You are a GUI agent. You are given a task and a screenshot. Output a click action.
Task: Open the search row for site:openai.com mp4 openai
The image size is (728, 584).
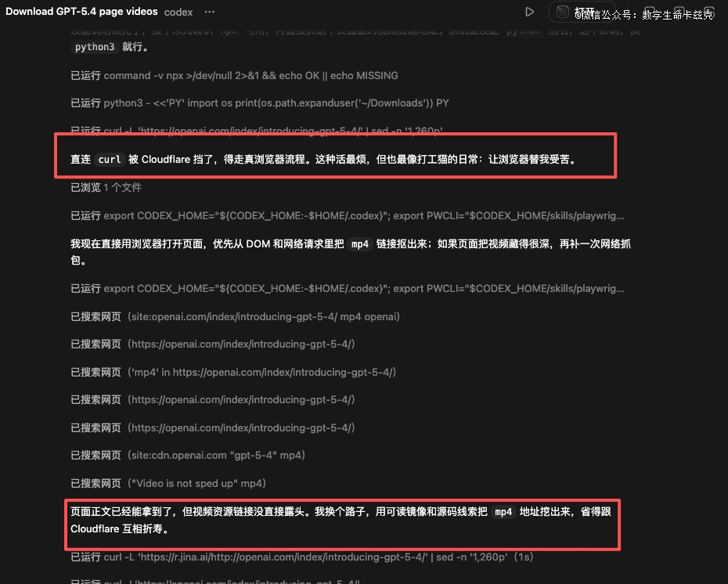tap(235, 316)
